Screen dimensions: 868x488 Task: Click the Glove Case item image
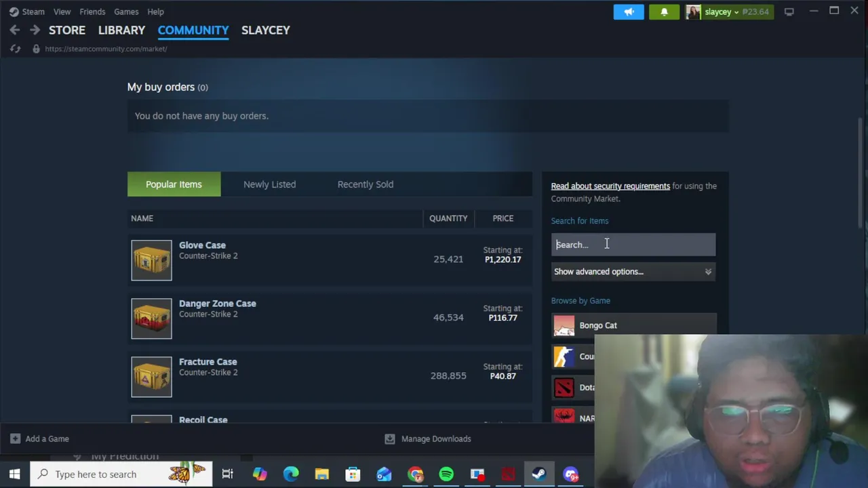pos(151,260)
